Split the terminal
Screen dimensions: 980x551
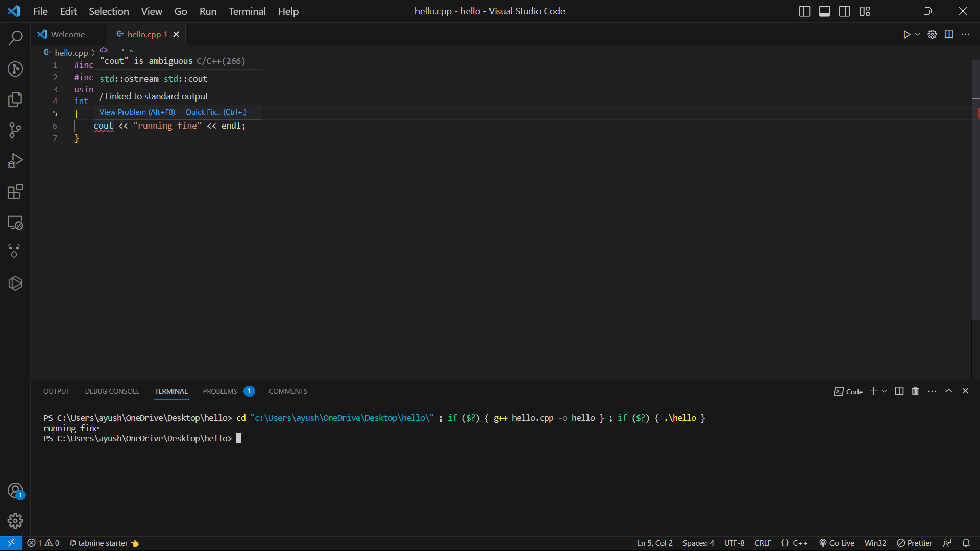point(898,391)
